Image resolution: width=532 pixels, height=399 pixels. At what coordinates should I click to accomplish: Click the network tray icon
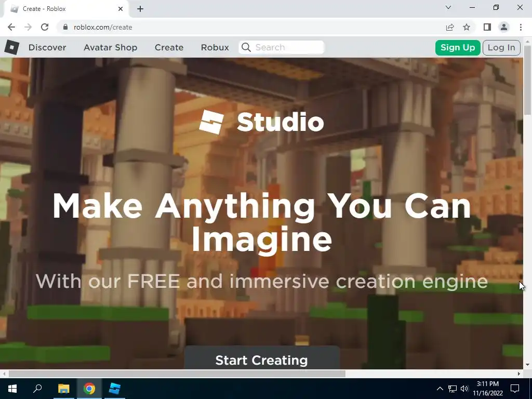[x=453, y=389]
